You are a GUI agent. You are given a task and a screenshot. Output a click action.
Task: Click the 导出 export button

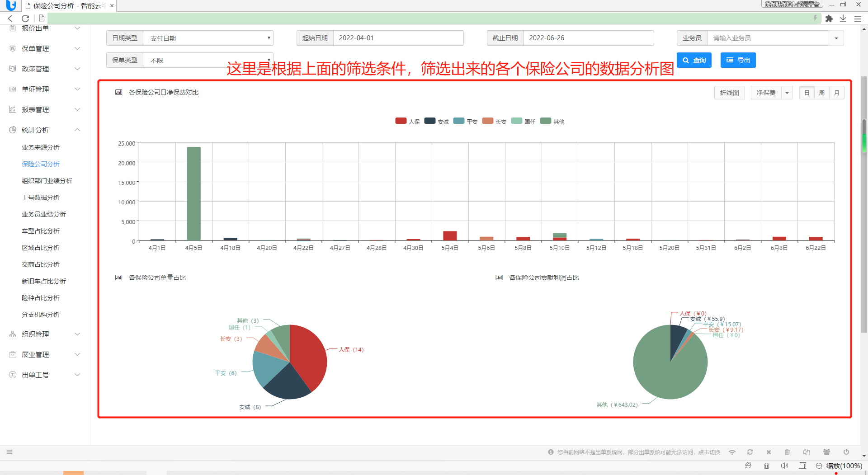point(738,60)
